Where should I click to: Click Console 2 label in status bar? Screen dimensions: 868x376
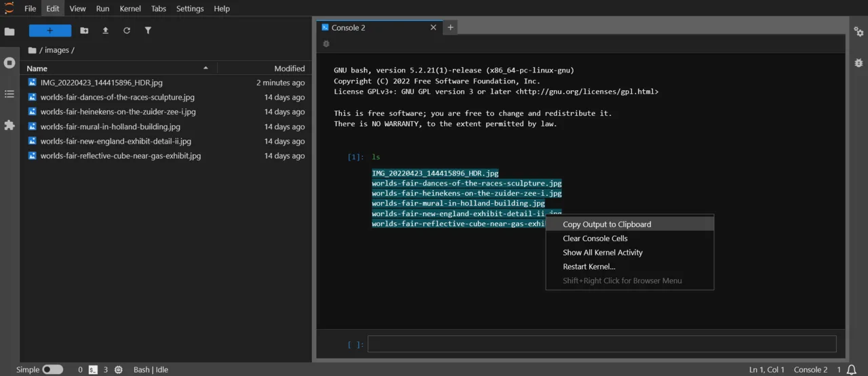[811, 370]
